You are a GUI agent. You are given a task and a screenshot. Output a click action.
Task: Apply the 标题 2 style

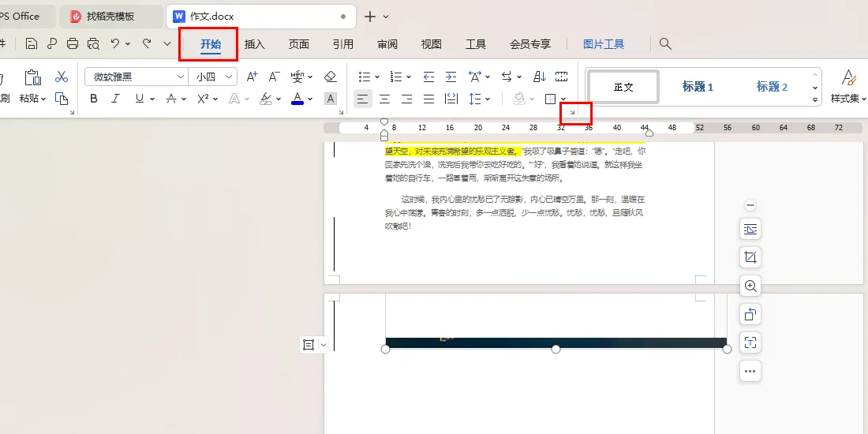(772, 87)
